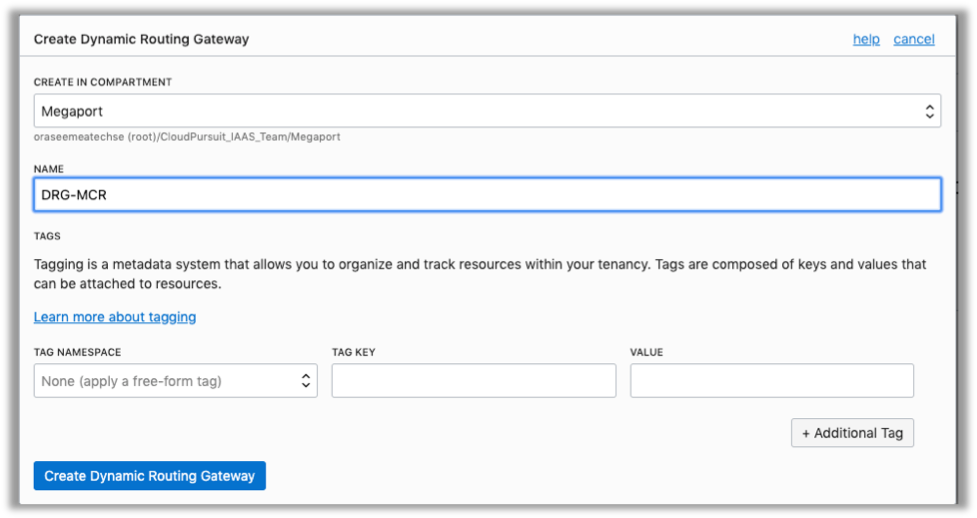Click into the tag Value field

tap(771, 381)
